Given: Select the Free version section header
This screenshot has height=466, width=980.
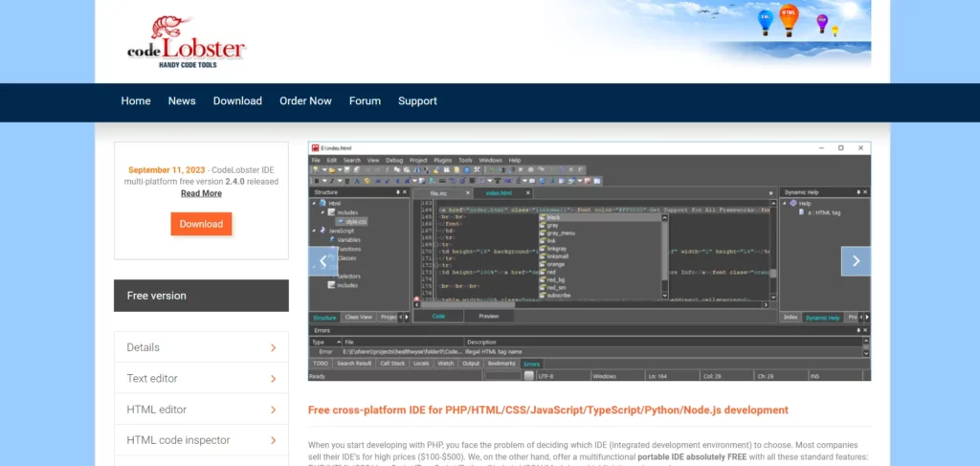Looking at the screenshot, I should click(201, 296).
